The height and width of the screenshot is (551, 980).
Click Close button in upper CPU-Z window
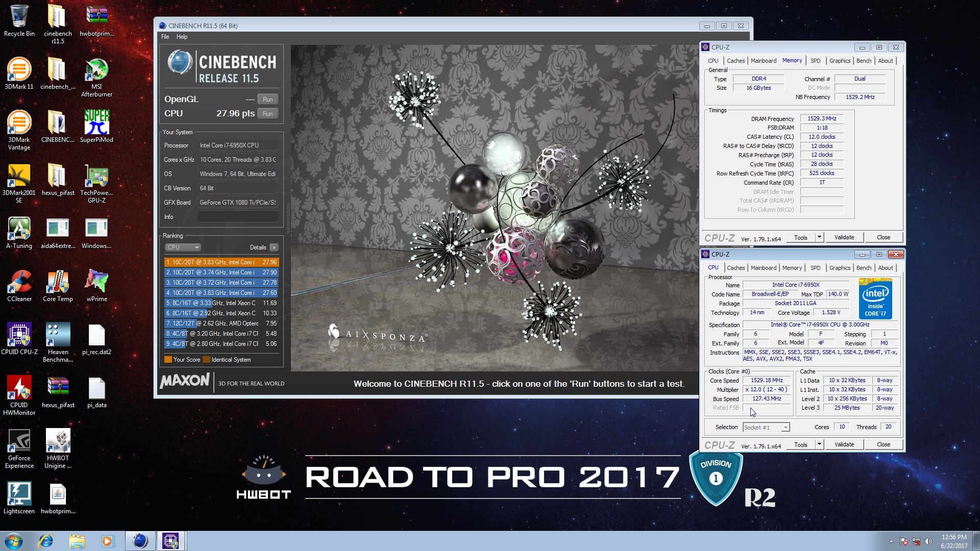(x=884, y=237)
